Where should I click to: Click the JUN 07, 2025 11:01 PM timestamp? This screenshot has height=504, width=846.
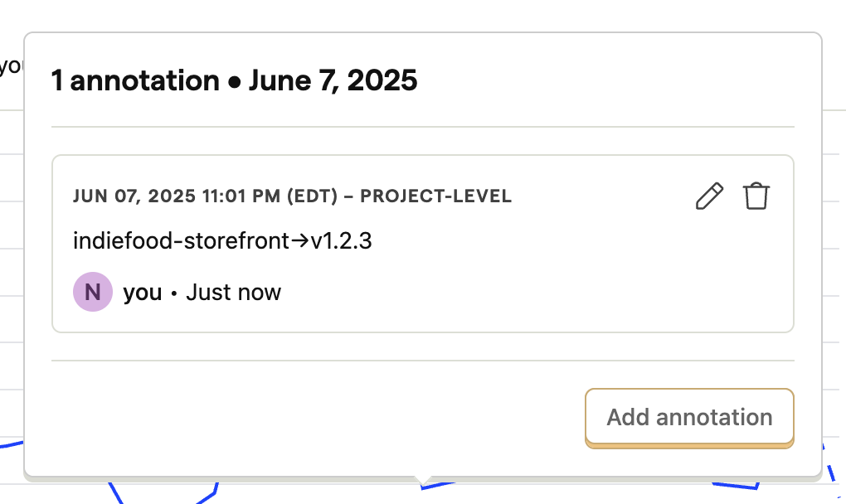click(x=177, y=196)
